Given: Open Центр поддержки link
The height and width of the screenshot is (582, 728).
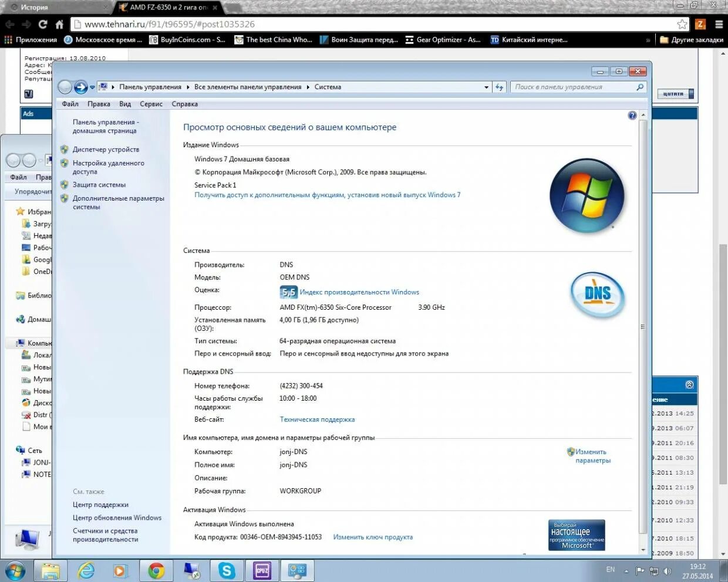Looking at the screenshot, I should pos(100,505).
